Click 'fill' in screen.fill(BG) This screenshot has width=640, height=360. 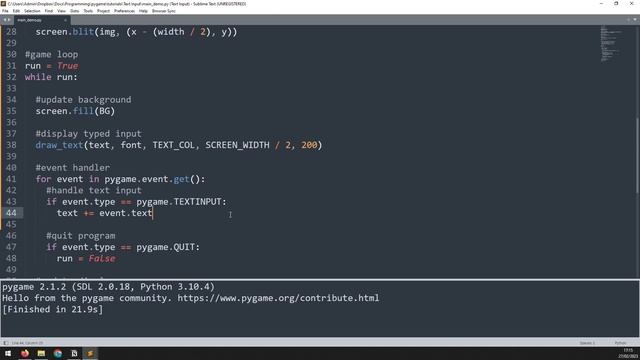(x=83, y=111)
